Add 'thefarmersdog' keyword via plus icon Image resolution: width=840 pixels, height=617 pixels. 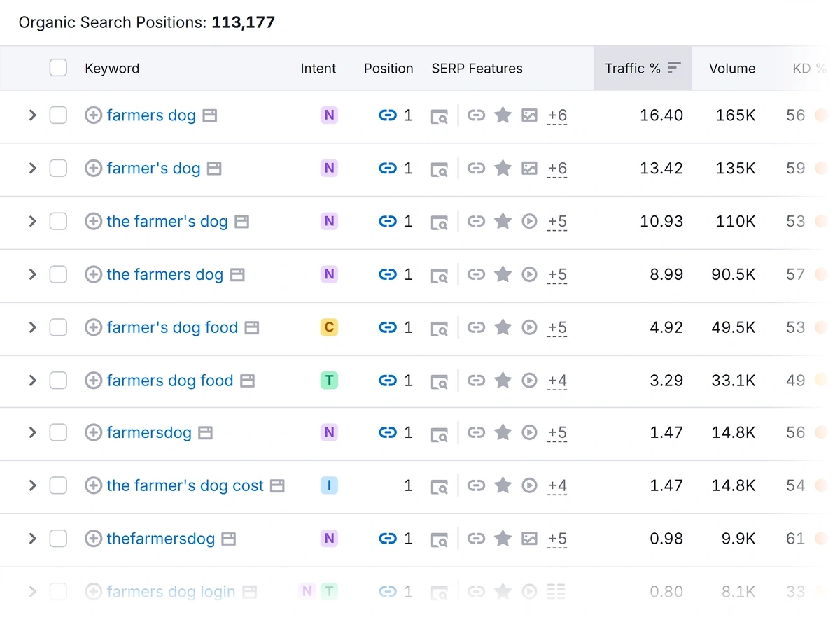[x=93, y=539]
